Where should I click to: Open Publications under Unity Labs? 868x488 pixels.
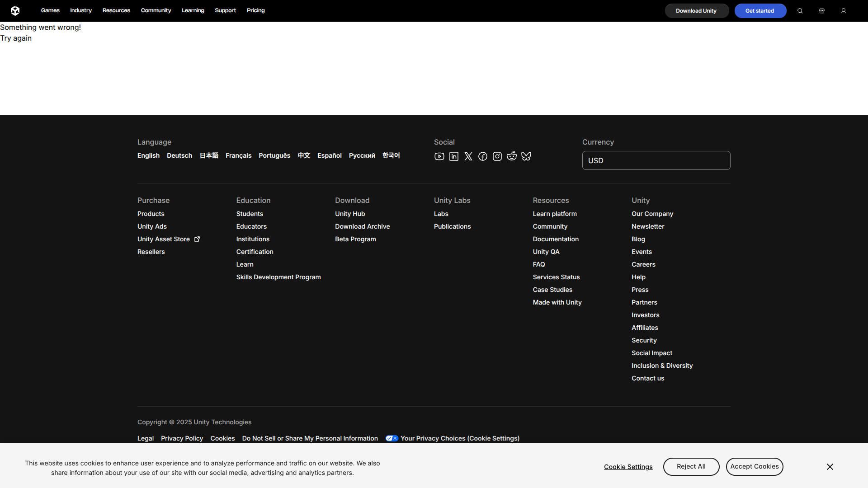coord(453,226)
